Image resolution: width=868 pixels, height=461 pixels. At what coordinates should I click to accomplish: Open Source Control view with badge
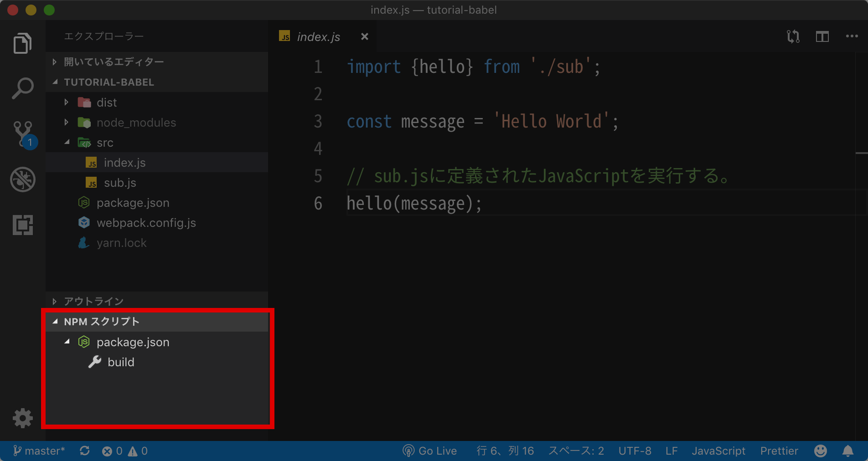[x=22, y=134]
